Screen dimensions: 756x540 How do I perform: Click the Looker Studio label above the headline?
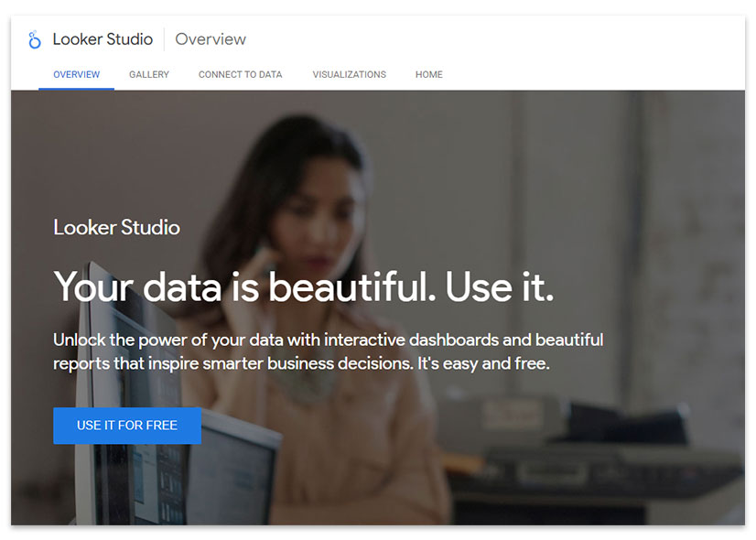pyautogui.click(x=116, y=227)
